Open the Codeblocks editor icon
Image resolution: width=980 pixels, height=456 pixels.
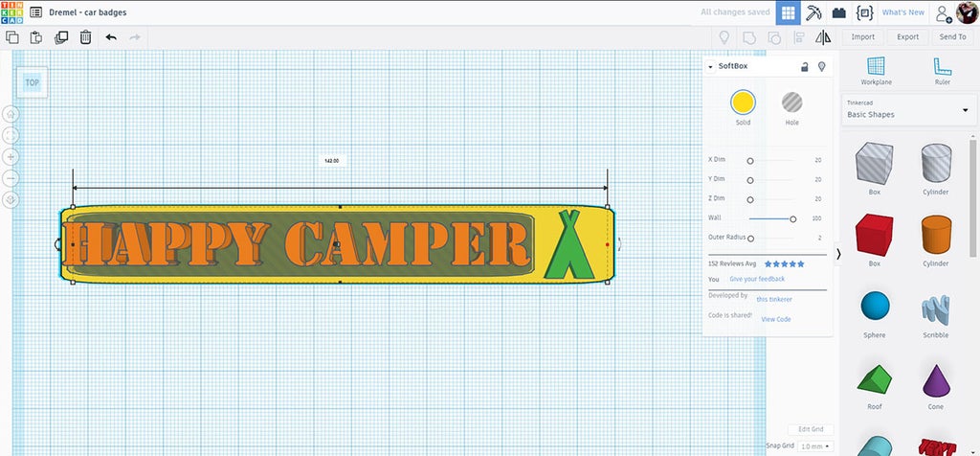coord(864,12)
